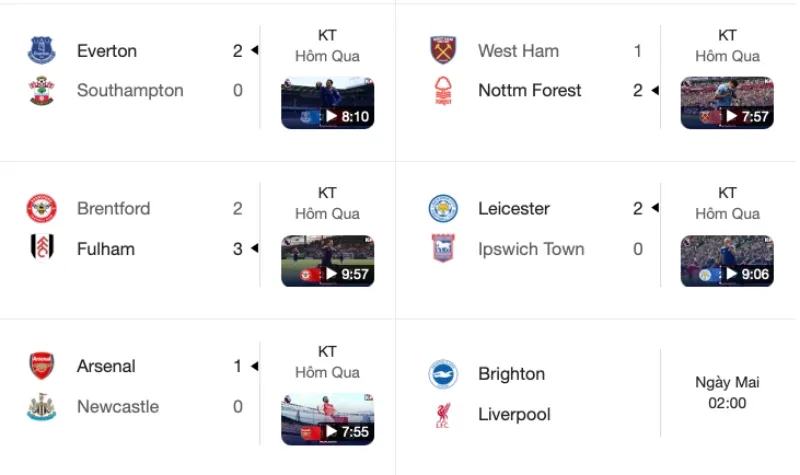Click the Liverpool LFC crest
Screen dimensions: 800x475
pos(443,415)
